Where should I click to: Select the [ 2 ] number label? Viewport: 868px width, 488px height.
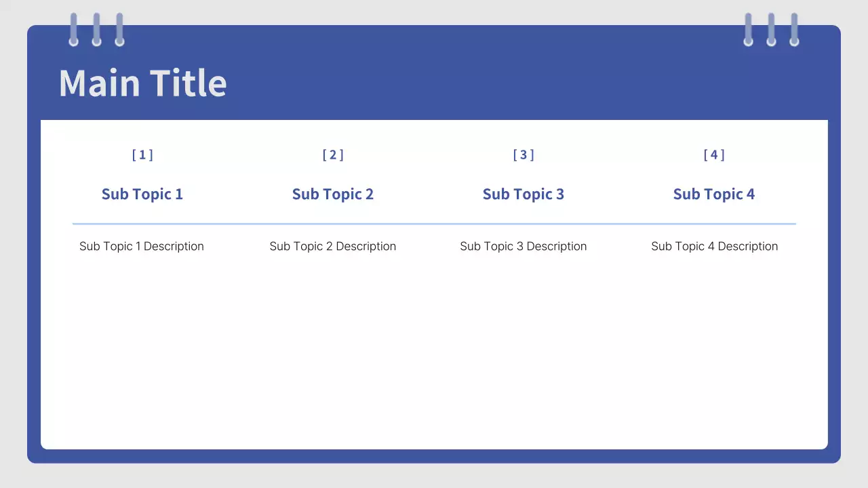(x=333, y=155)
